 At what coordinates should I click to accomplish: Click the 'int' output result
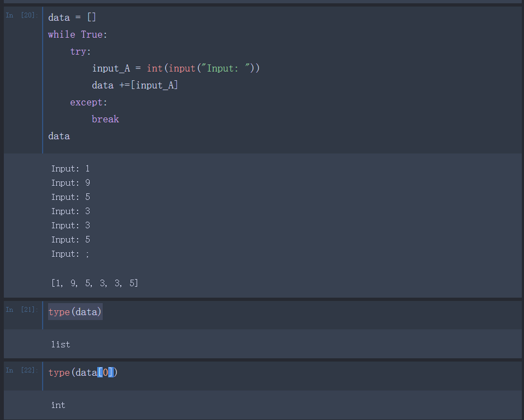[x=58, y=405]
